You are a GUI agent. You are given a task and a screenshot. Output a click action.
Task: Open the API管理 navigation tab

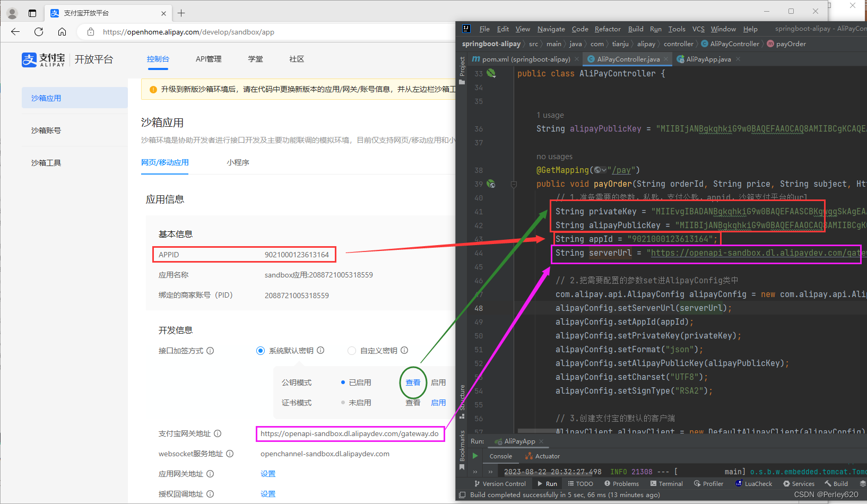click(x=209, y=59)
